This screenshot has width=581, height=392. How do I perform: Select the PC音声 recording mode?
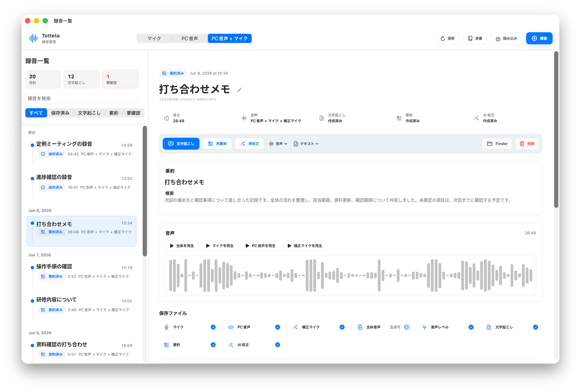coord(190,38)
